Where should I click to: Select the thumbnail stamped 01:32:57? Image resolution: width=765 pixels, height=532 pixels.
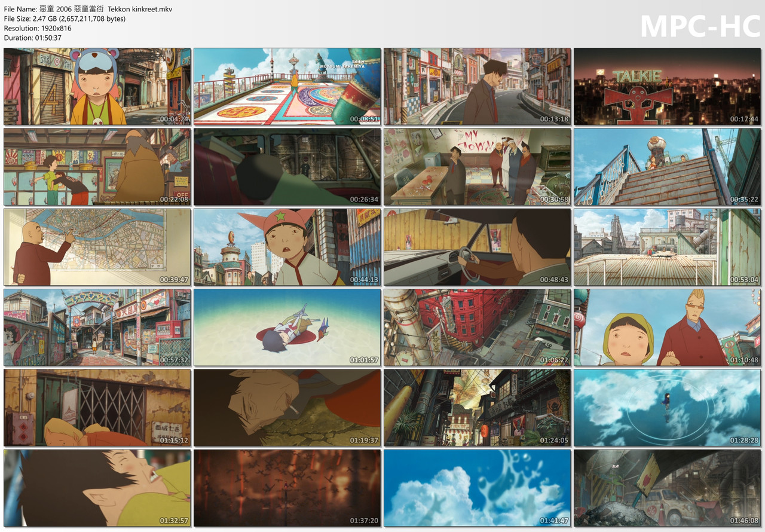[x=97, y=488]
